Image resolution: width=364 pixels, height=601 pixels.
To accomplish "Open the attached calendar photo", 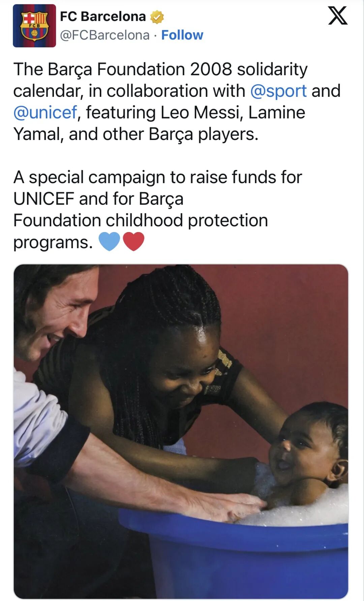I will pos(181,432).
